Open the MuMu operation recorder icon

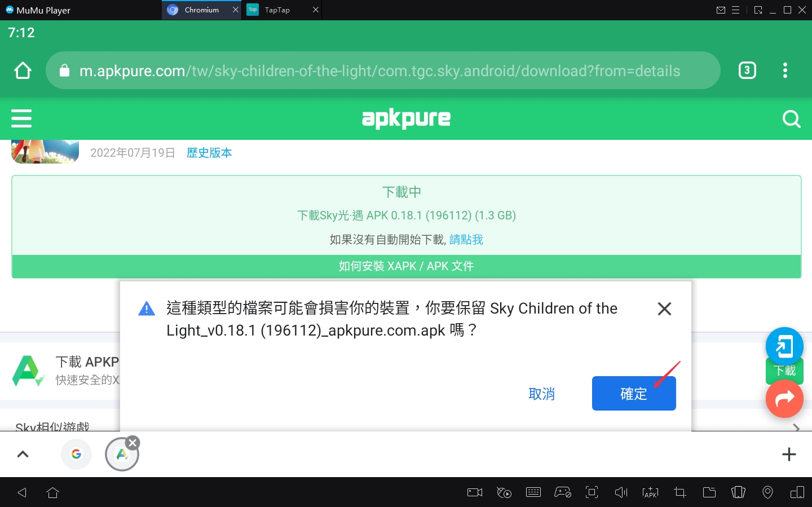click(x=504, y=492)
